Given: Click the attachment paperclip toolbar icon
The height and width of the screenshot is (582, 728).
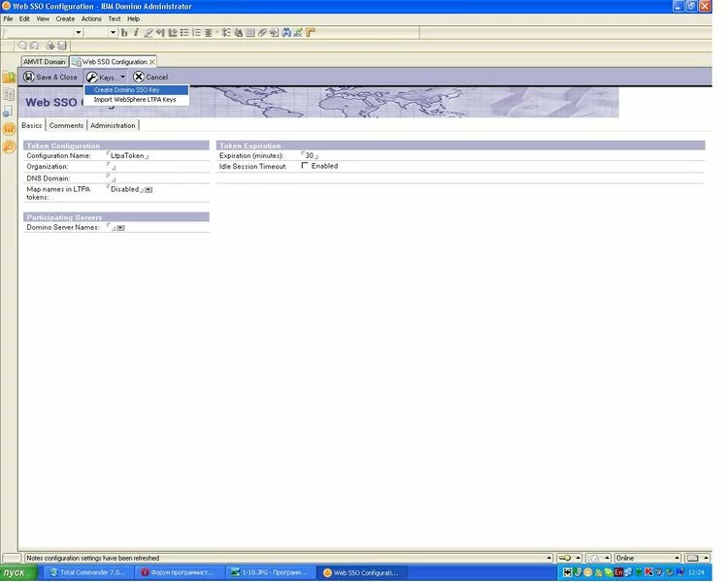Looking at the screenshot, I should [x=262, y=33].
